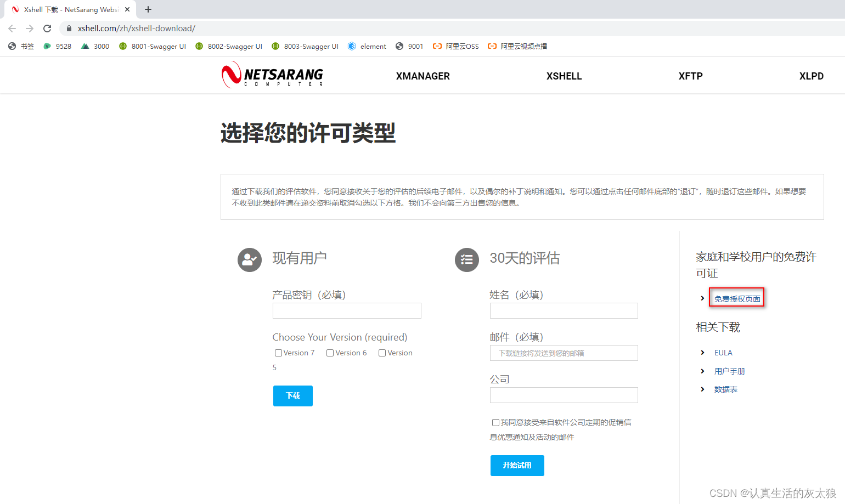Click the NetSarang Computer logo

pos(272,75)
